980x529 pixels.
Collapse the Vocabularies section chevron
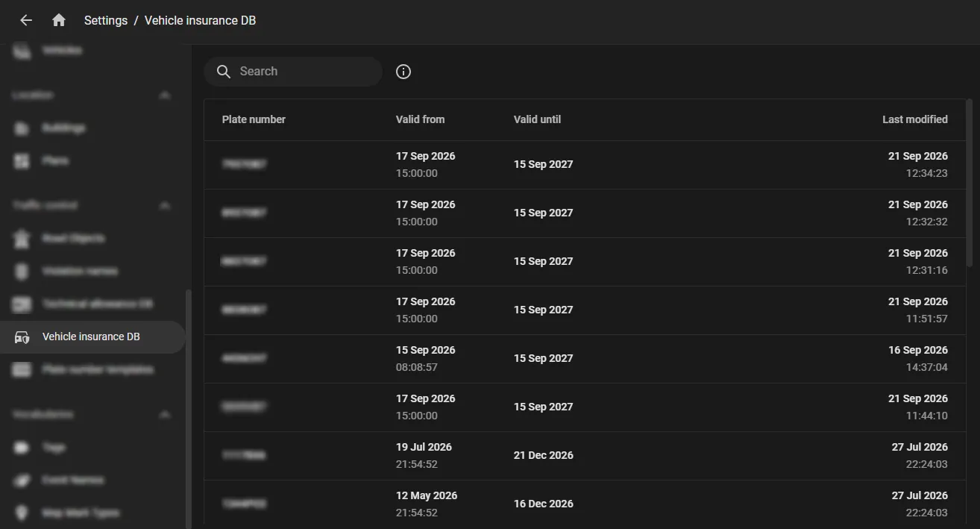[165, 415]
